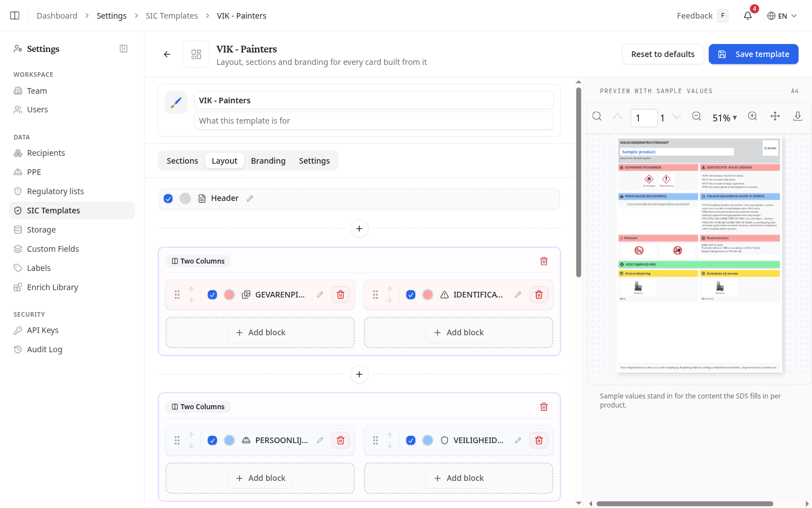Open Regulatory lists in sidebar
This screenshot has width=812, height=508.
[x=72, y=191]
